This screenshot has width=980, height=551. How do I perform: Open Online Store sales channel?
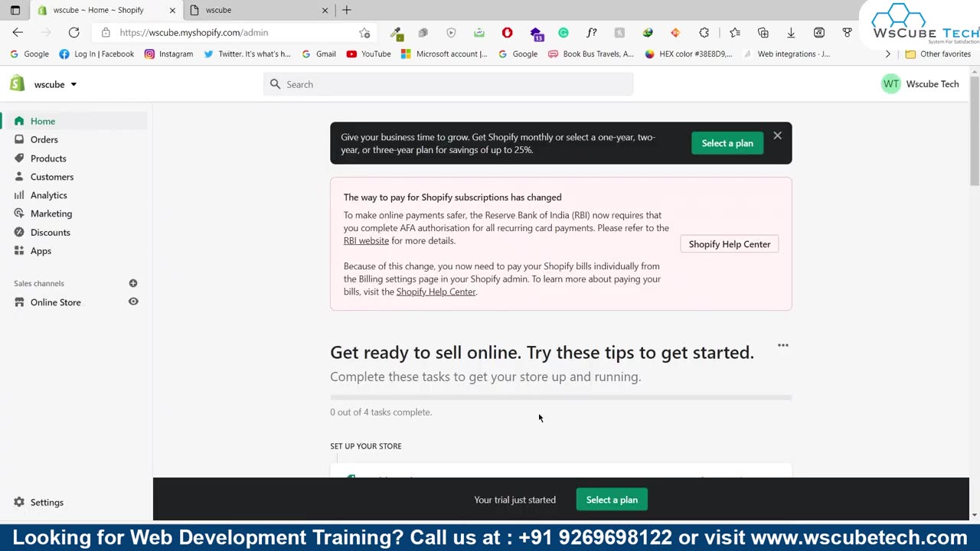[55, 302]
